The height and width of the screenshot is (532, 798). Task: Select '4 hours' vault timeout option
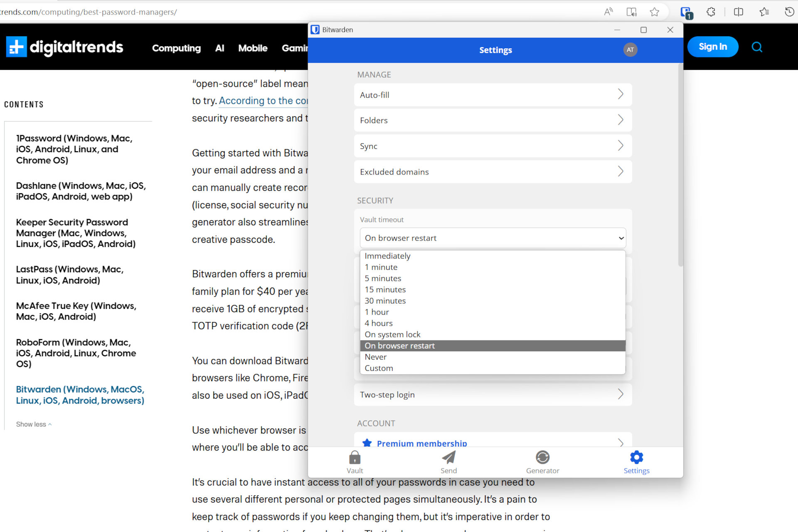click(379, 323)
